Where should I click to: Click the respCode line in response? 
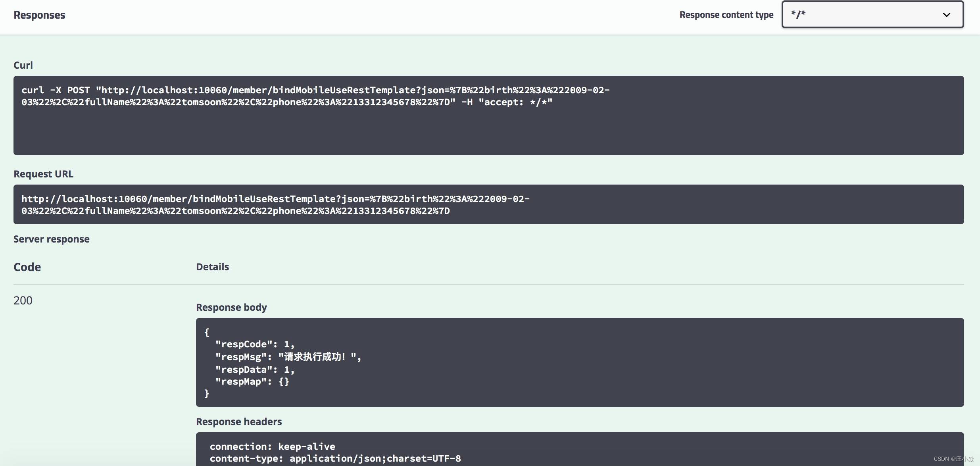click(x=254, y=344)
